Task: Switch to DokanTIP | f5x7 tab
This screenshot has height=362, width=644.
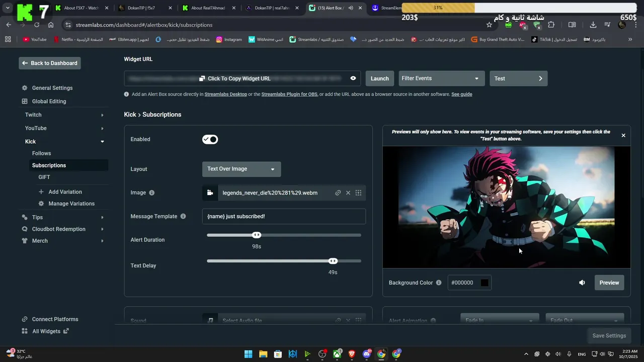Action: click(x=145, y=8)
